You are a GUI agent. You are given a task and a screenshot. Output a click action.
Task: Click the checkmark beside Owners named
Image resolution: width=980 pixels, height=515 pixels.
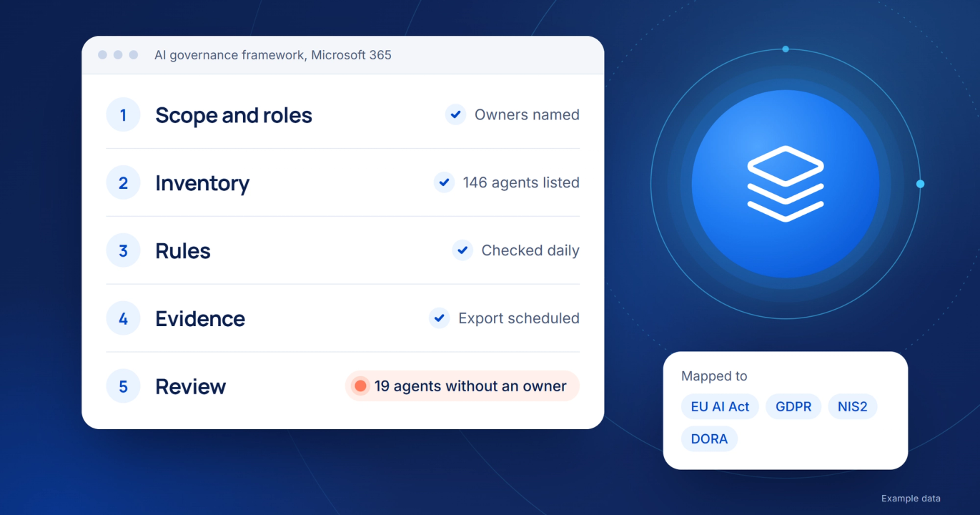click(x=455, y=114)
